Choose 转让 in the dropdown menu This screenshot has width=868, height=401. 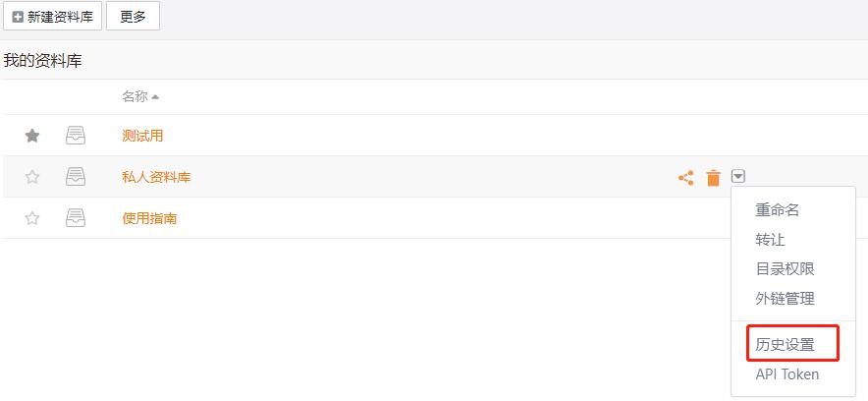[x=770, y=240]
